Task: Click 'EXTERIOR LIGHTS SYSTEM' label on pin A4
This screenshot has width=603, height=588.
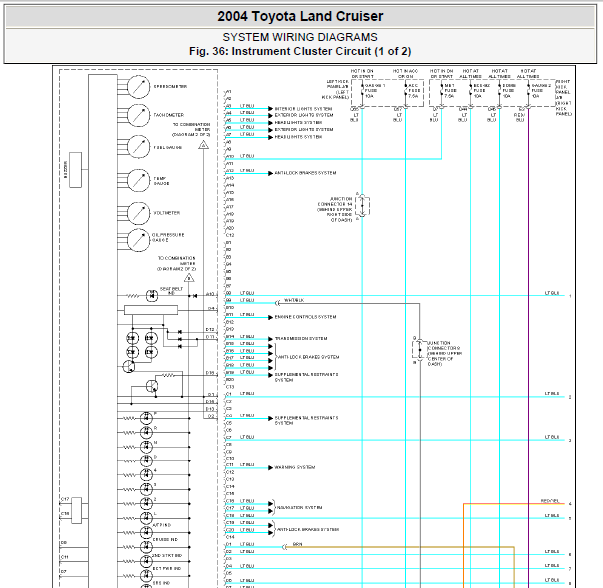Action: point(304,115)
